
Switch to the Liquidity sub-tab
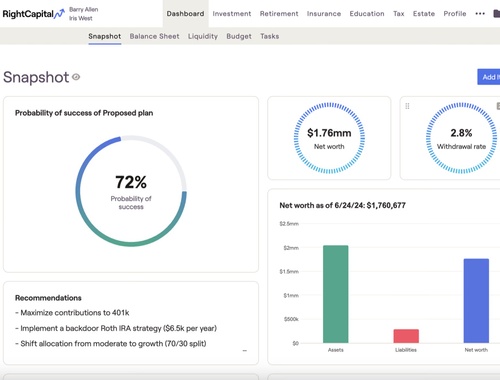click(x=203, y=36)
